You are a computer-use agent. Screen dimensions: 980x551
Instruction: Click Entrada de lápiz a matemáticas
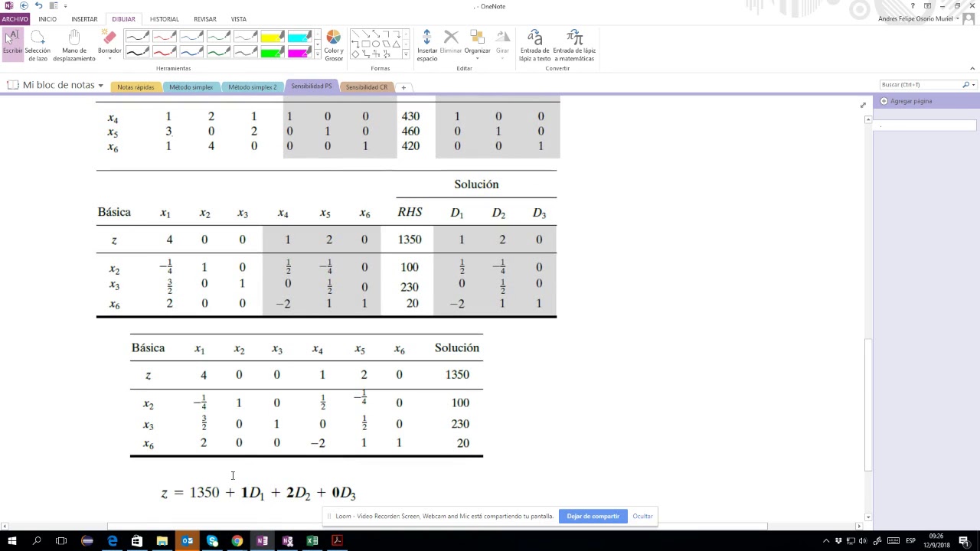(x=574, y=45)
